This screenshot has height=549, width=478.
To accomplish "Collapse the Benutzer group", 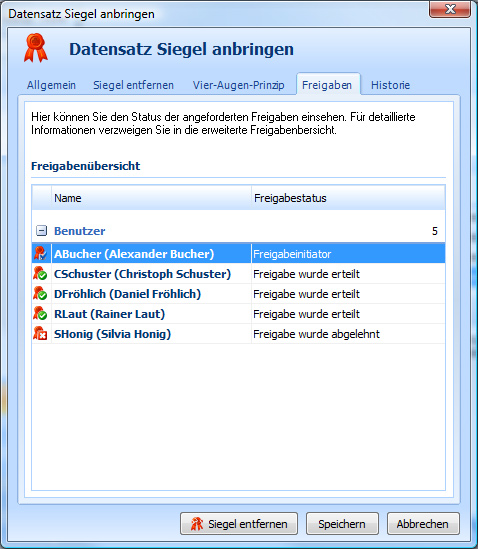I will (x=41, y=231).
